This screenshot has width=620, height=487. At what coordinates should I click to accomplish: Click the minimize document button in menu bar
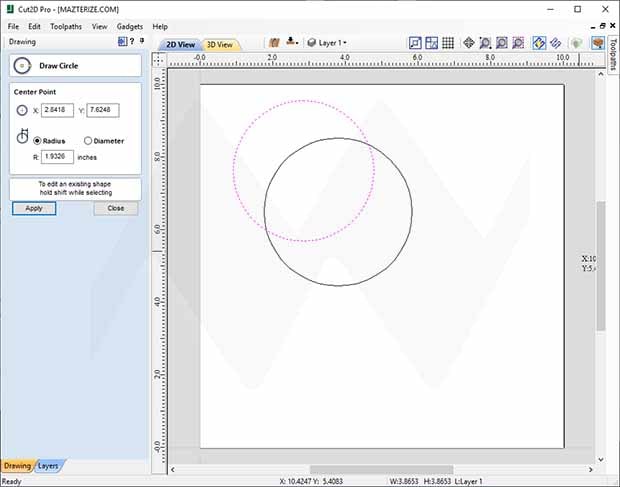(x=593, y=27)
